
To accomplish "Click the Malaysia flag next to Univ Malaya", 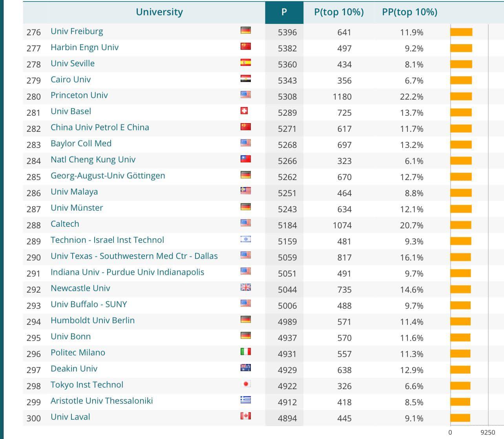I will coord(245,191).
